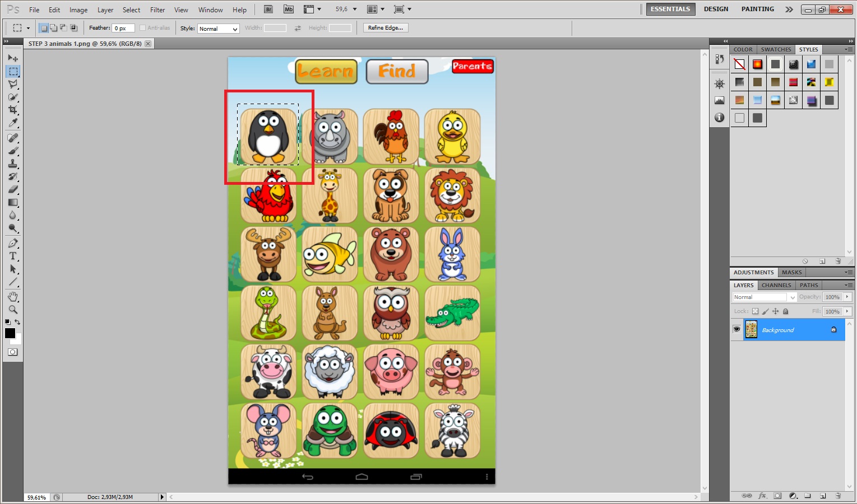Viewport: 857px width, 504px height.
Task: Open the Filter menu
Action: pos(157,10)
